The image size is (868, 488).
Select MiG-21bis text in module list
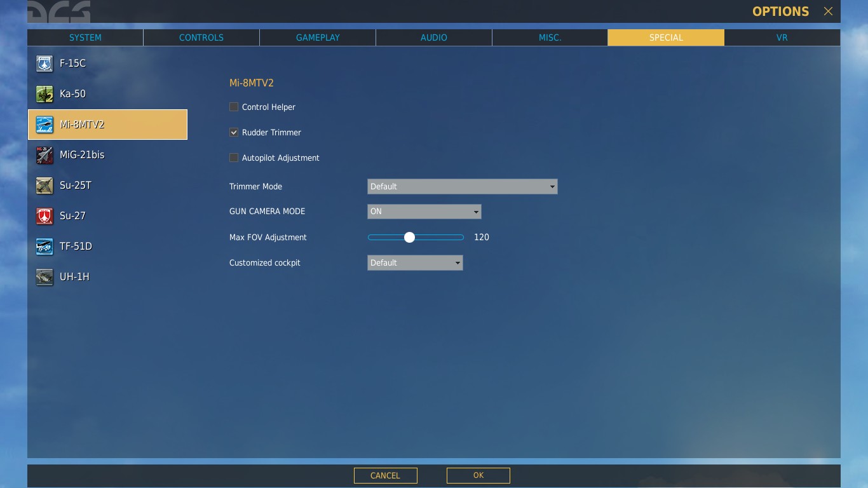click(82, 155)
